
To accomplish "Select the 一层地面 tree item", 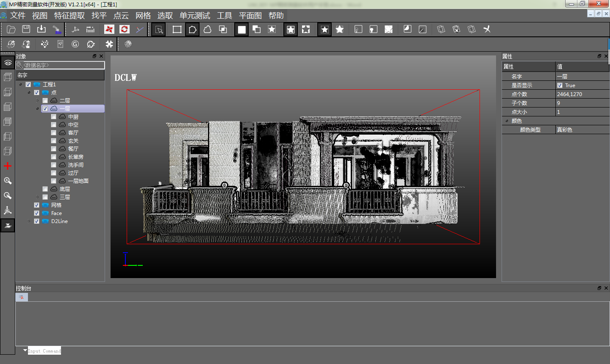I will tap(78, 181).
